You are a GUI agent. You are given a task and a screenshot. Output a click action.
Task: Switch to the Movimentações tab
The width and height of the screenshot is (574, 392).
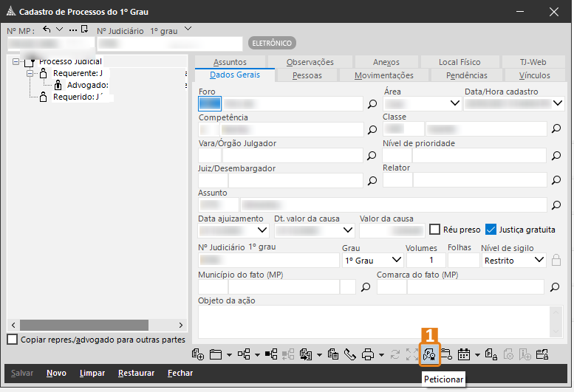(x=383, y=75)
